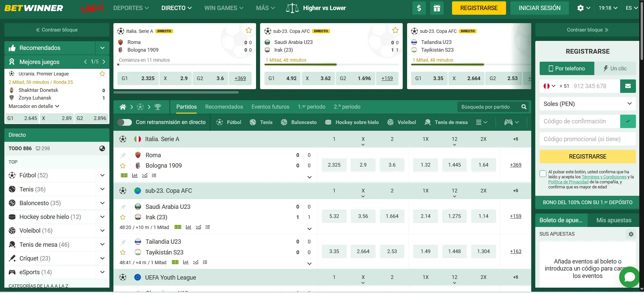
Task: Switch to Recomendados tab
Action: click(x=224, y=107)
